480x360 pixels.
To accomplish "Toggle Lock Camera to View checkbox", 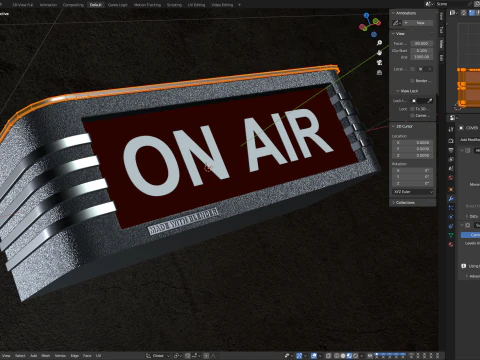I will tap(412, 115).
